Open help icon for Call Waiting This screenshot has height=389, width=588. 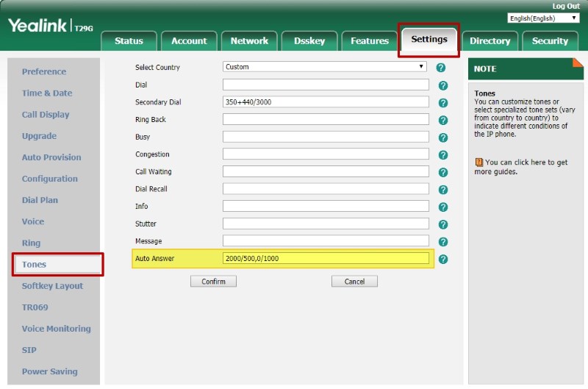[x=443, y=172]
